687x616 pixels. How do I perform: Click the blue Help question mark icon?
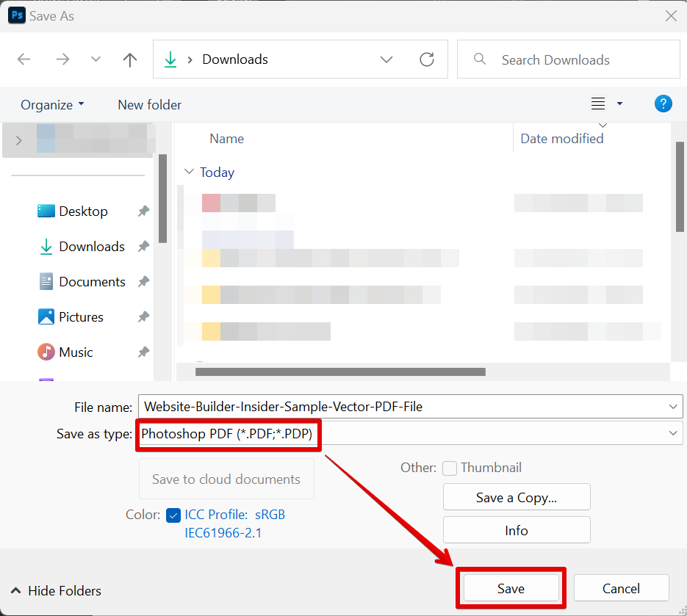coord(663,104)
